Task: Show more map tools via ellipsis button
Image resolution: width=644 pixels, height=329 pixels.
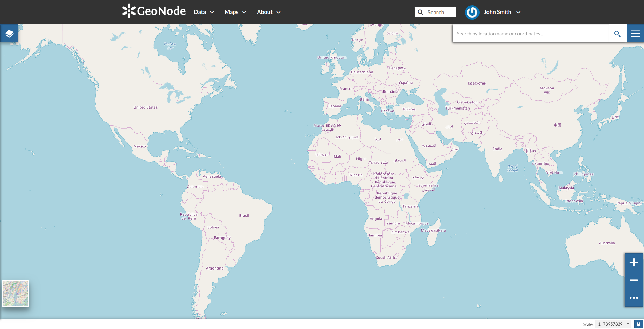Action: 634,298
